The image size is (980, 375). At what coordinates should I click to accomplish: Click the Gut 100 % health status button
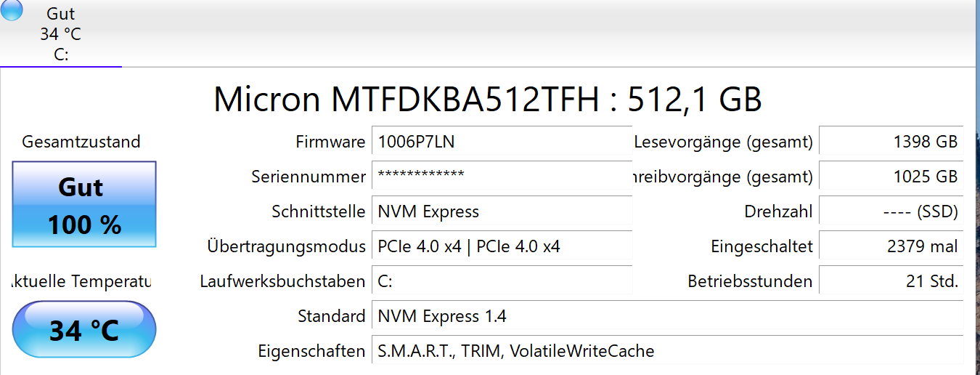[x=84, y=205]
